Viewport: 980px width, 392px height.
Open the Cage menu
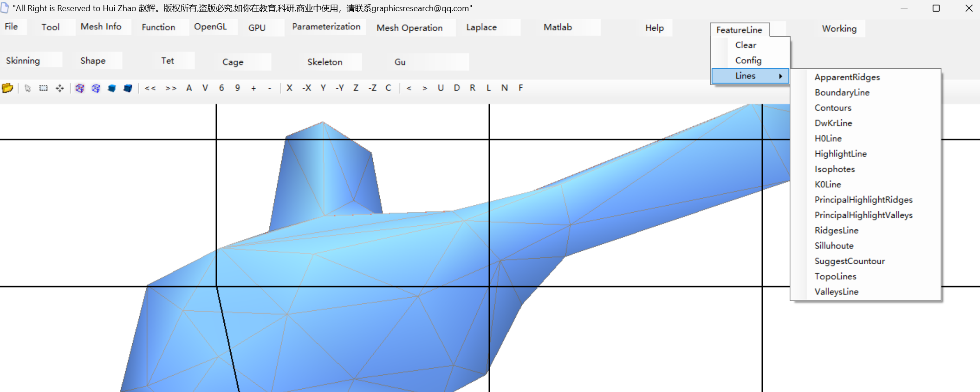[x=233, y=62]
